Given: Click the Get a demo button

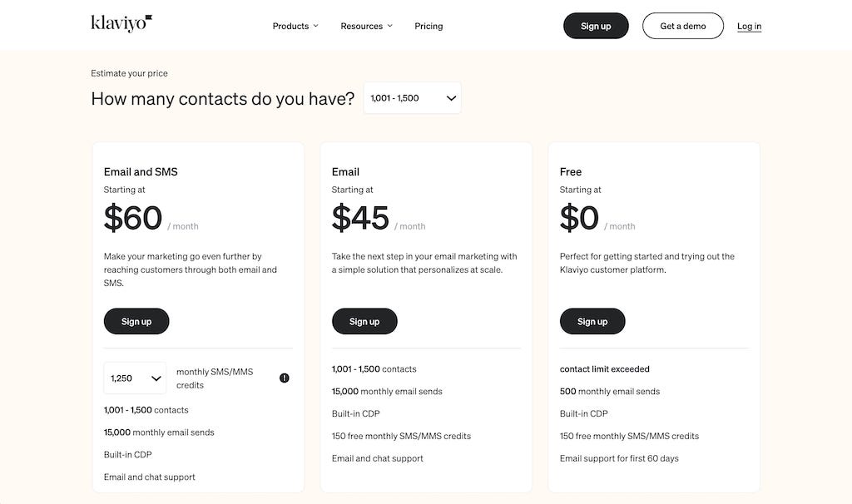Looking at the screenshot, I should 683,26.
